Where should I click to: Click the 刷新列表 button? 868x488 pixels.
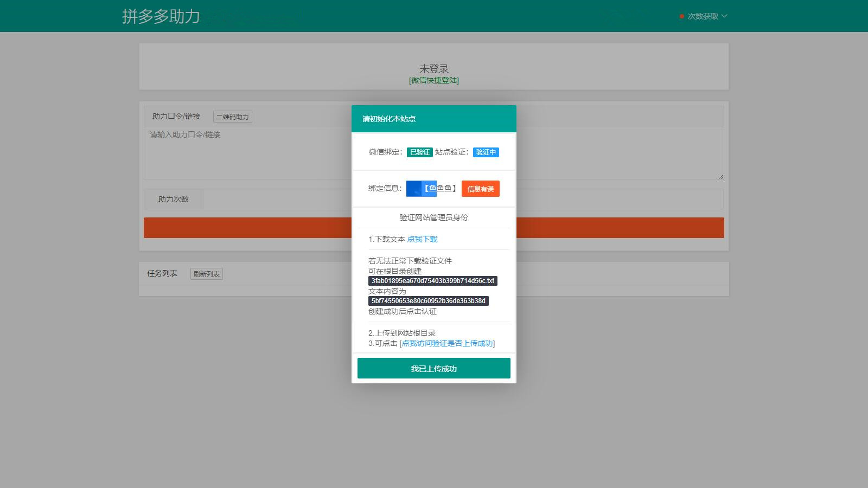[207, 274]
